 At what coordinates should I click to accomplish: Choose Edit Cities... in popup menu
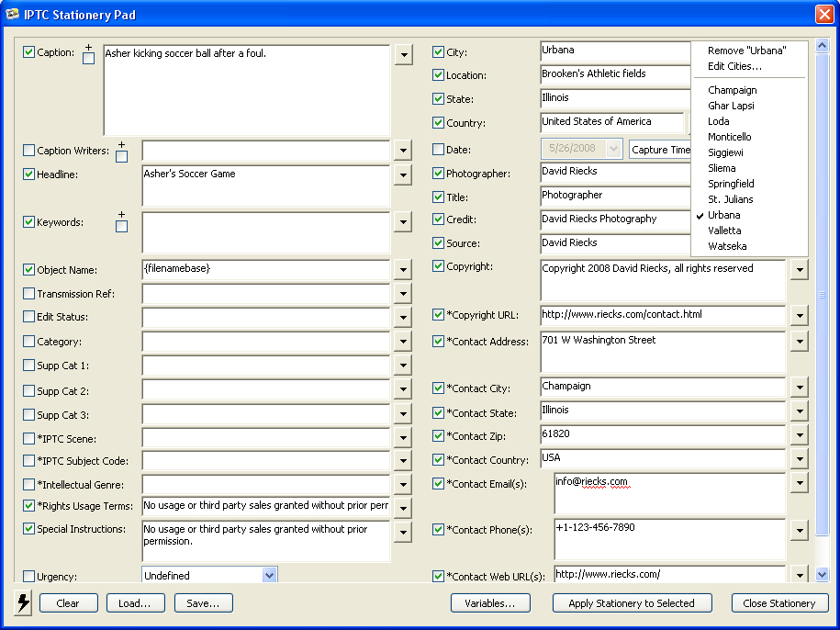point(734,66)
